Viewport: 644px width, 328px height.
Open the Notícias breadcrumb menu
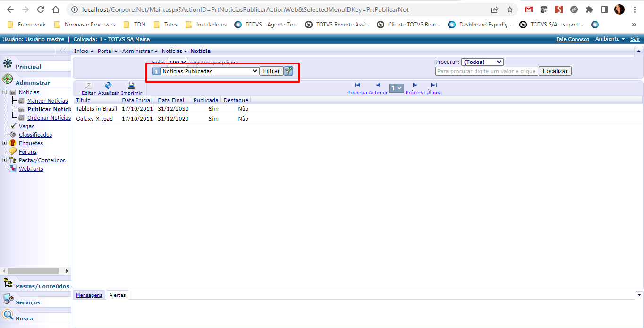pos(174,51)
